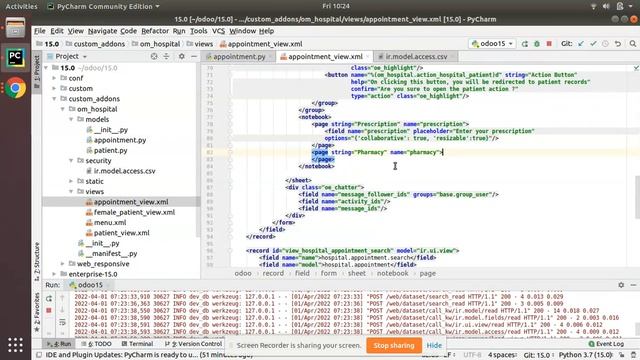Image resolution: width=640 pixels, height=360 pixels.
Task: Expand the custom folder
Action: click(x=54, y=88)
